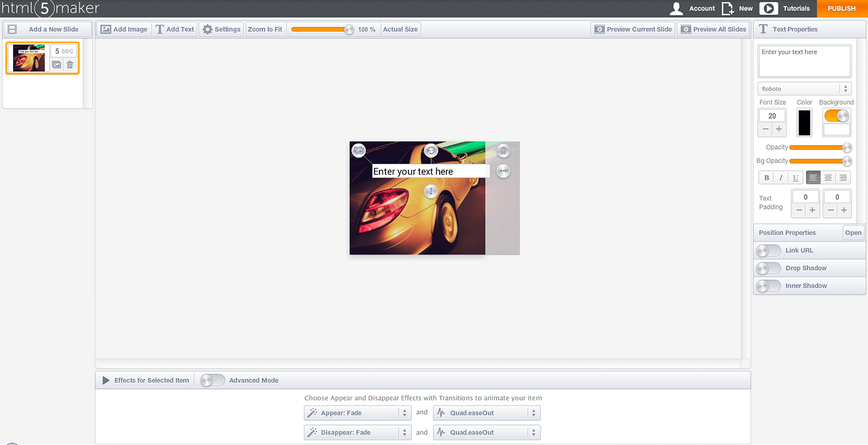The height and width of the screenshot is (445, 868).
Task: Open the white background color swatch
Action: [837, 129]
